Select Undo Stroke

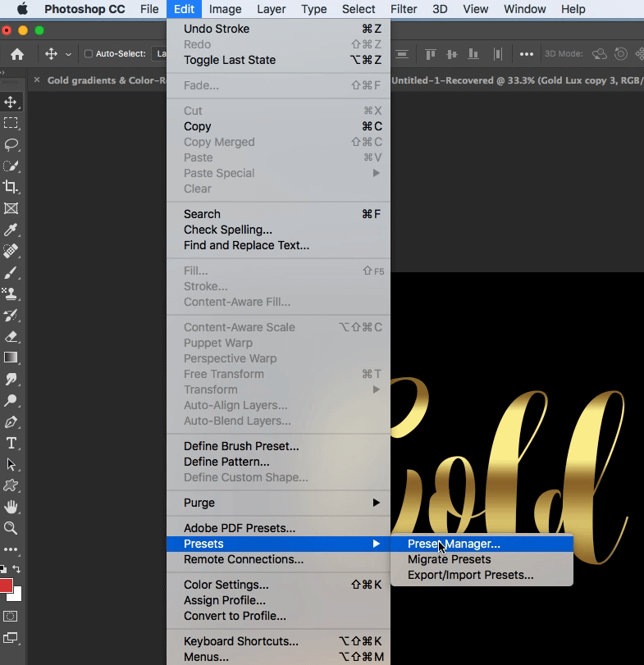coord(278,29)
